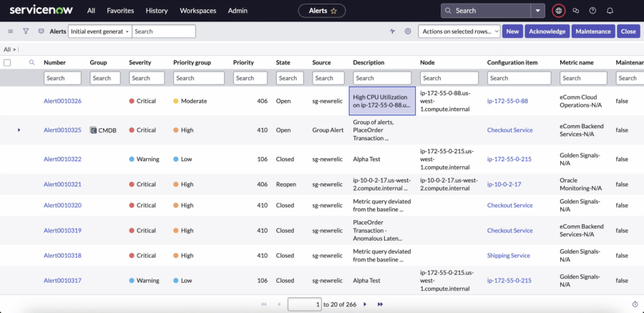Click the Close alerts button
The width and height of the screenshot is (644, 313).
pyautogui.click(x=628, y=32)
